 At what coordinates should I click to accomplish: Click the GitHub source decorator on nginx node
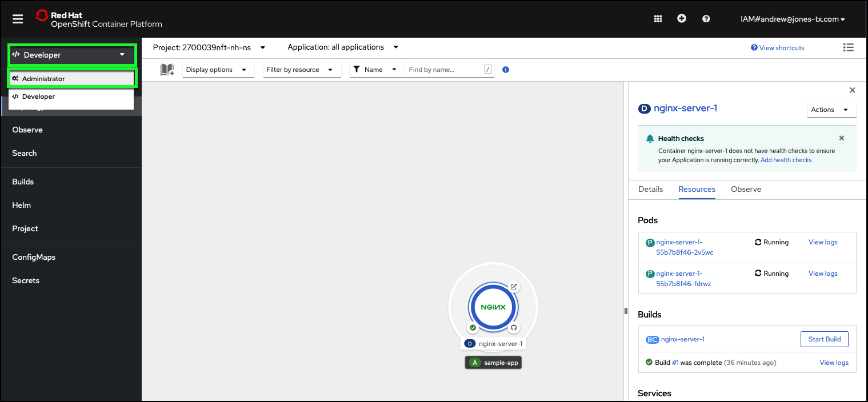pos(513,328)
